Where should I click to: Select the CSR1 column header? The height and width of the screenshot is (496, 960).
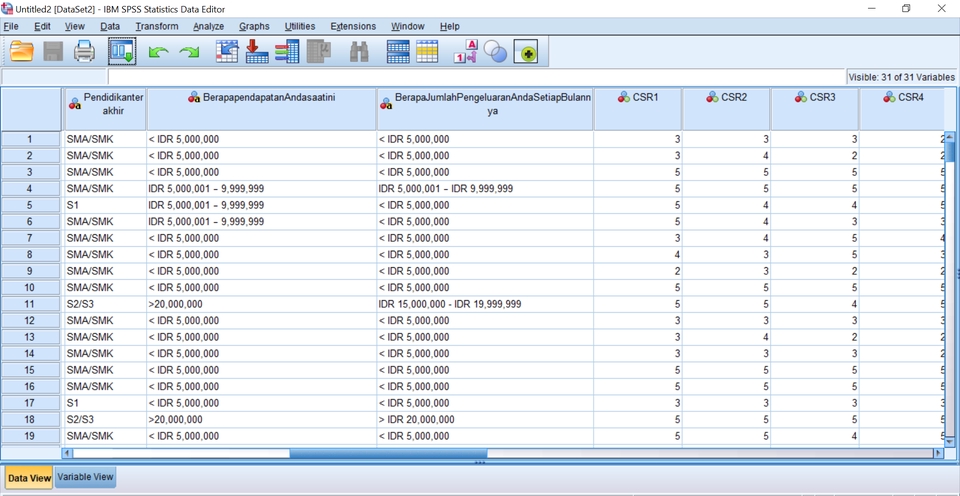(638, 109)
